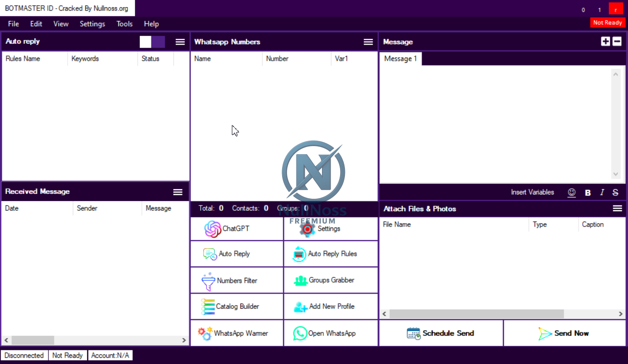Open the Whatsapp Numbers panel menu
This screenshot has height=364, width=628.
point(368,42)
